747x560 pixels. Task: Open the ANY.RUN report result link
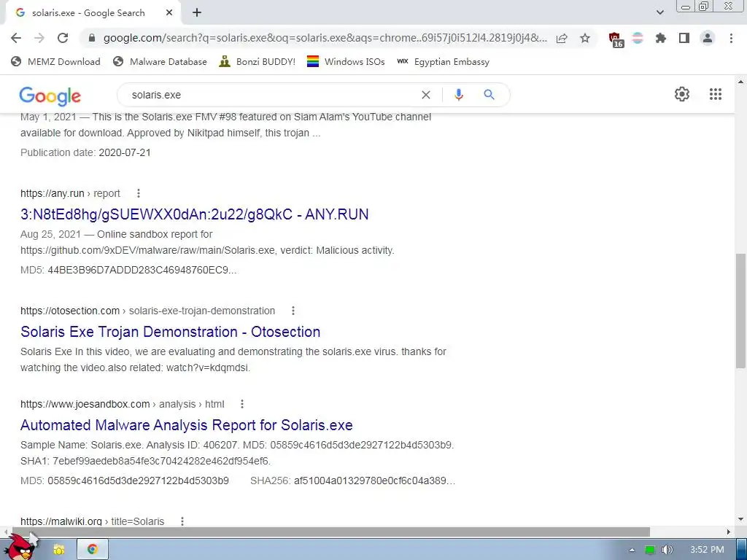pyautogui.click(x=194, y=214)
